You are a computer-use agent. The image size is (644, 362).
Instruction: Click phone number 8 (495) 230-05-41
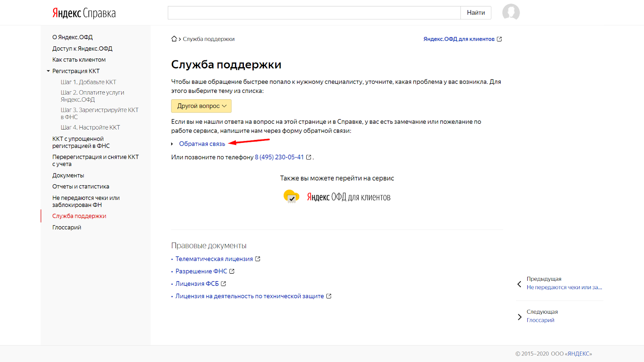(x=279, y=157)
